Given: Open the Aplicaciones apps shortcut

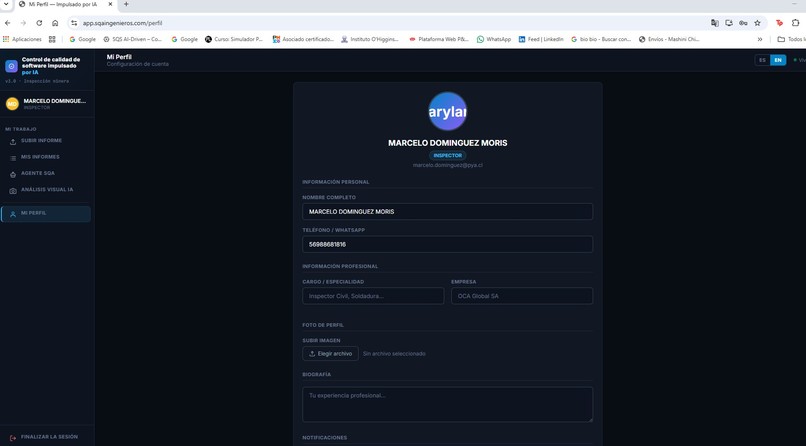Looking at the screenshot, I should [22, 39].
